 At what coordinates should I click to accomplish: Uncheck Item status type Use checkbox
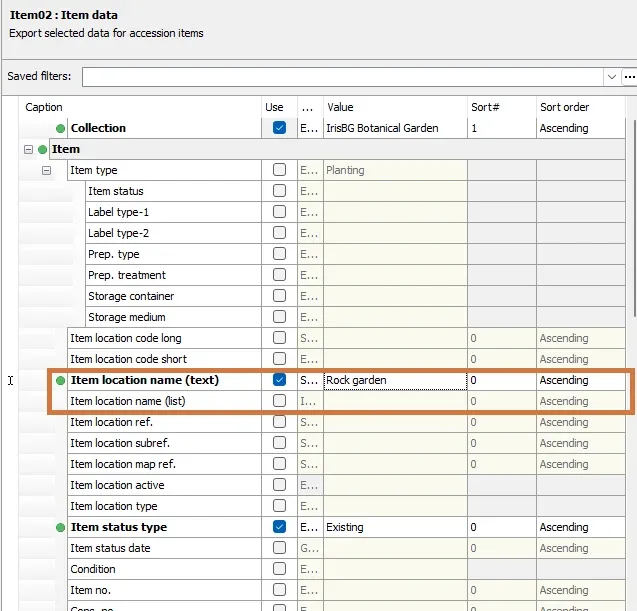coord(279,527)
